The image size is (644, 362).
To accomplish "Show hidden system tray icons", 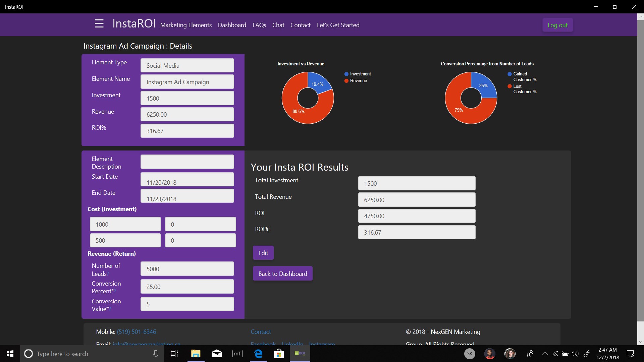I will [x=545, y=354].
